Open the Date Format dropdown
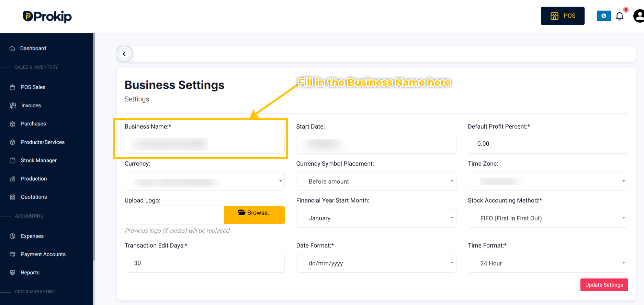 (376, 263)
